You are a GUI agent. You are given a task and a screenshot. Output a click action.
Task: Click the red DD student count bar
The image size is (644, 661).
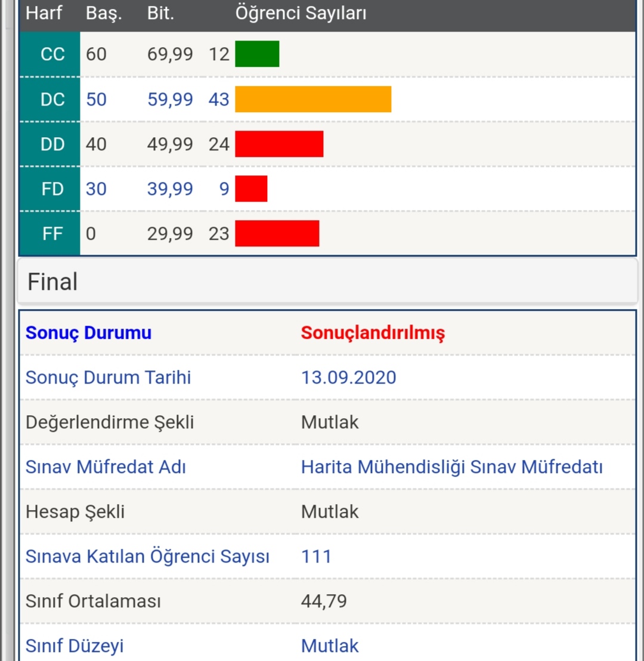pyautogui.click(x=279, y=144)
